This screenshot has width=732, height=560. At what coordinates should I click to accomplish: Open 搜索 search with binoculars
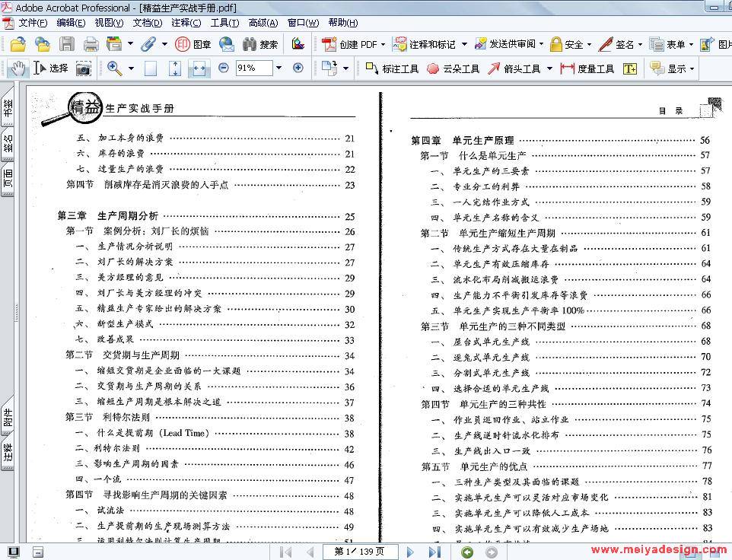tap(260, 44)
